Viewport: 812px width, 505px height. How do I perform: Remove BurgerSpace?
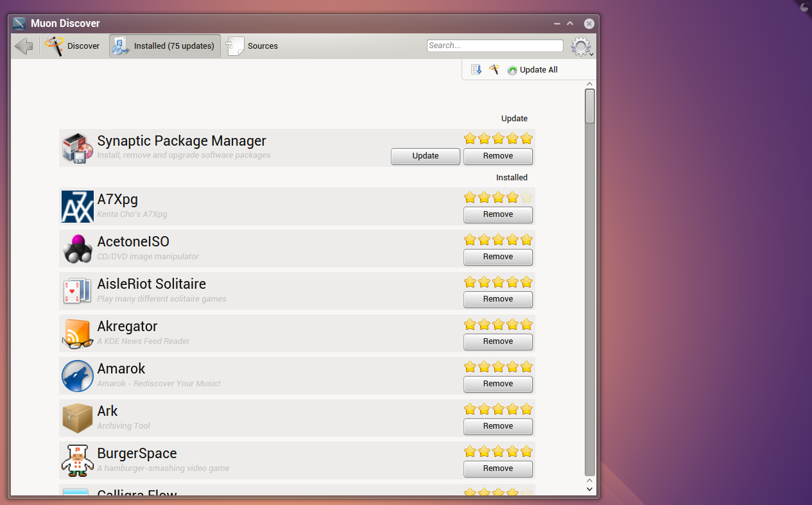pyautogui.click(x=498, y=468)
